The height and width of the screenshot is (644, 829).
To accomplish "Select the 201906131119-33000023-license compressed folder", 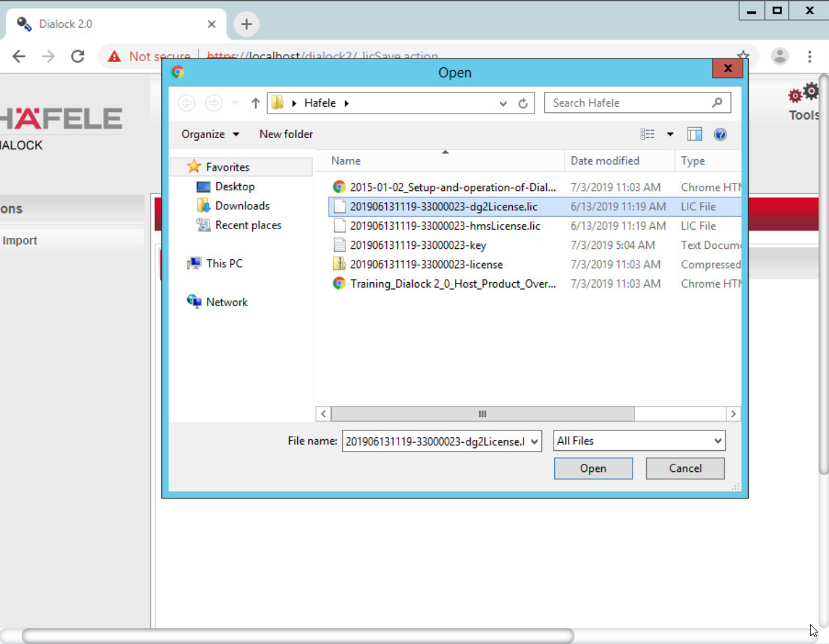I will pos(426,265).
